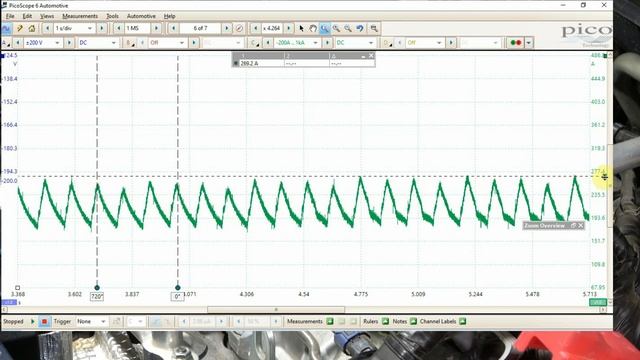
Task: Open Channel C options button
Action: coord(254,43)
